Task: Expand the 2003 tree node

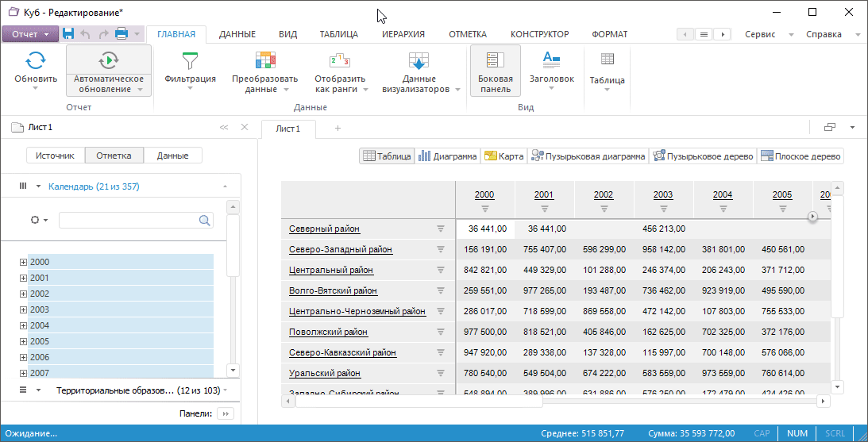Action: click(23, 309)
